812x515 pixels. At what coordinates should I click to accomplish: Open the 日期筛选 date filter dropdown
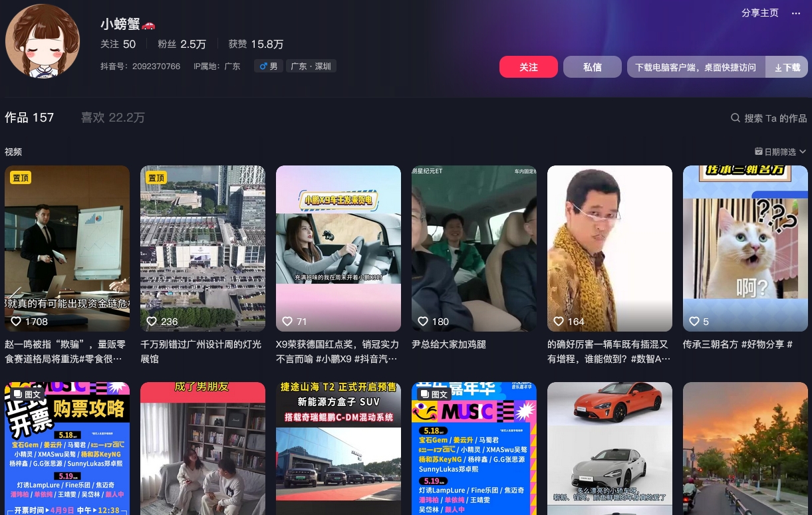click(x=781, y=152)
